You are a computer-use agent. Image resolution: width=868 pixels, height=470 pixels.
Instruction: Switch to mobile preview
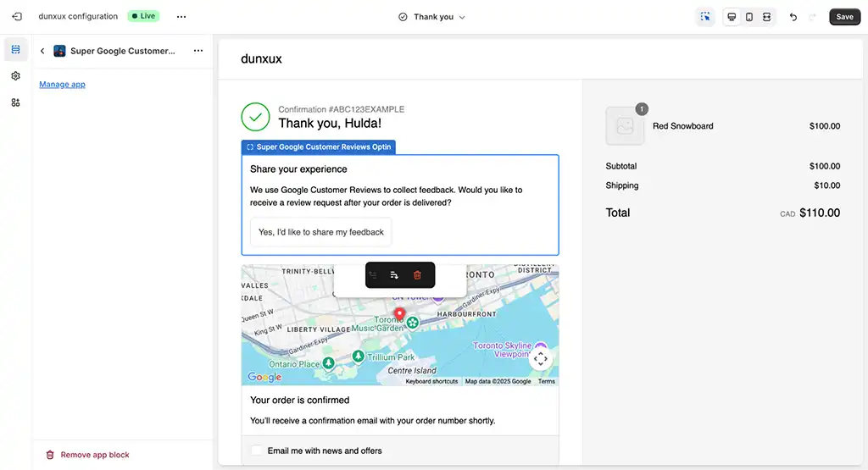[749, 17]
